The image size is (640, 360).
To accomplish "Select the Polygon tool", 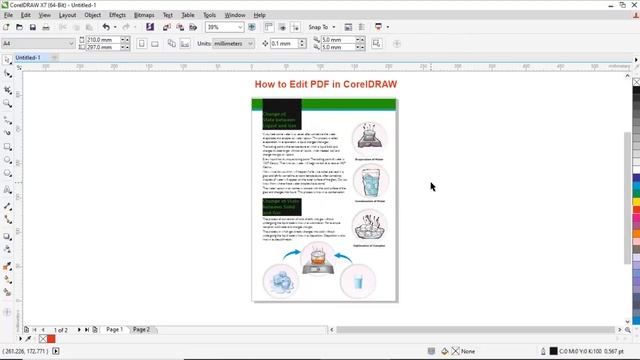I will 7,173.
